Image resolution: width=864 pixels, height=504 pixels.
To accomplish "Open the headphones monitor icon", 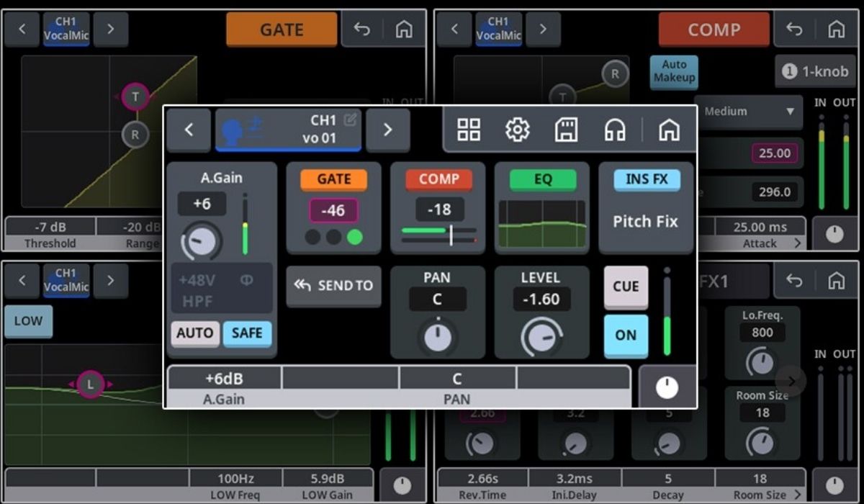I will [x=615, y=130].
